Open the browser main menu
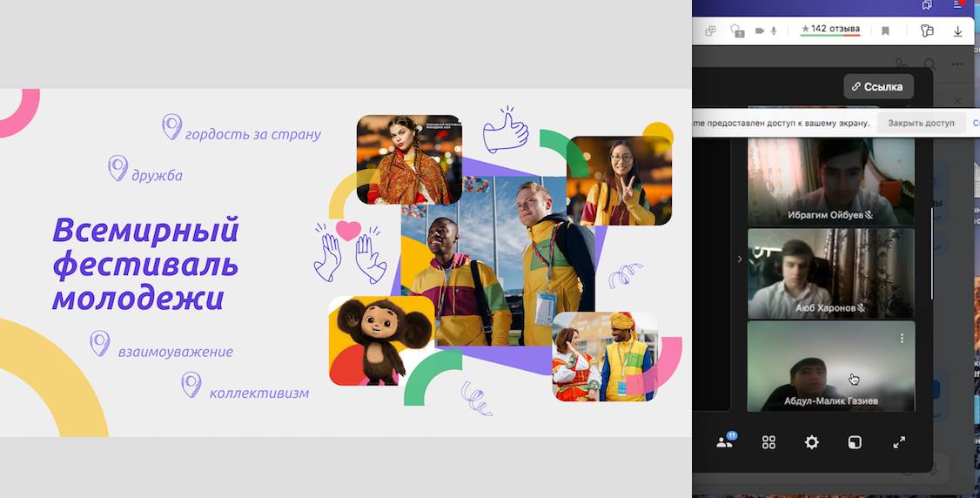980x498 pixels. pyautogui.click(x=958, y=5)
